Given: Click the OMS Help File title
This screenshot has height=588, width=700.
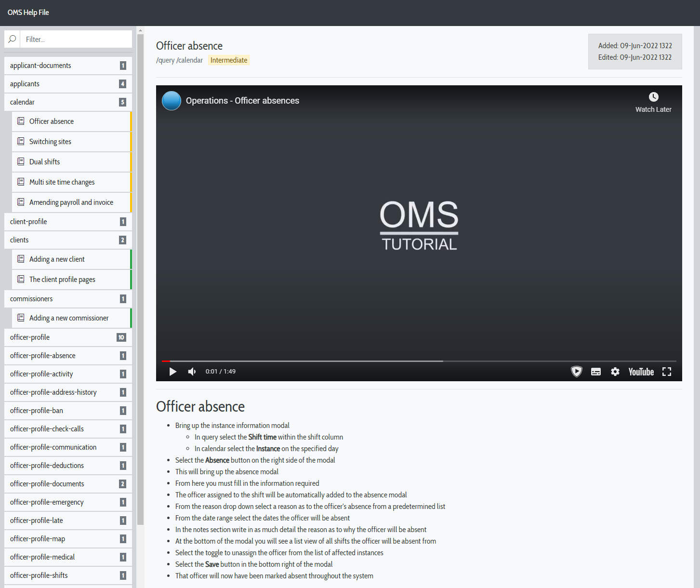Looking at the screenshot, I should point(28,13).
